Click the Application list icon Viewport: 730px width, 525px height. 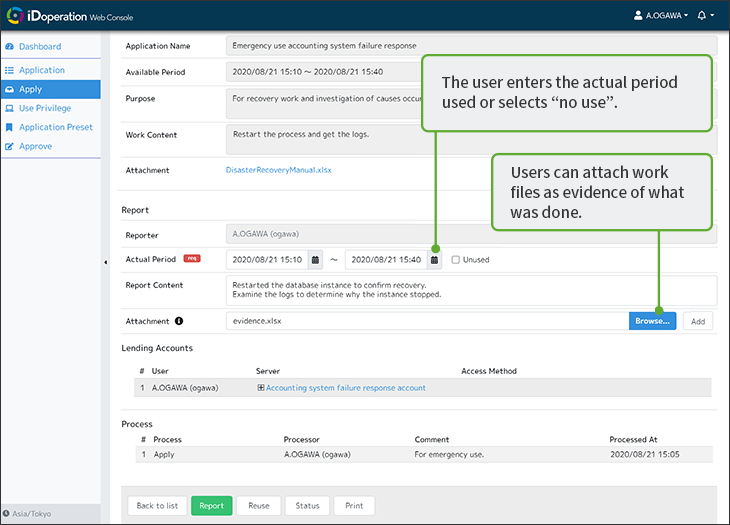click(9, 70)
